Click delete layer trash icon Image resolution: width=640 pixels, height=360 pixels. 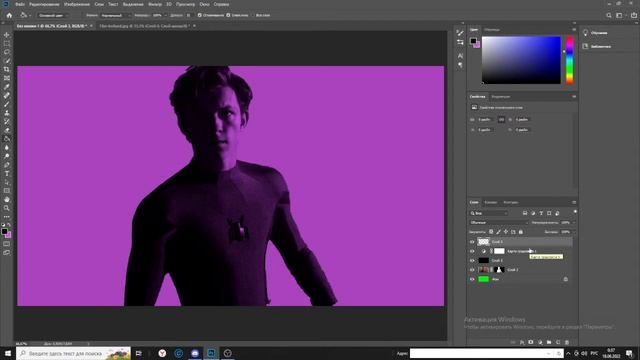click(567, 342)
